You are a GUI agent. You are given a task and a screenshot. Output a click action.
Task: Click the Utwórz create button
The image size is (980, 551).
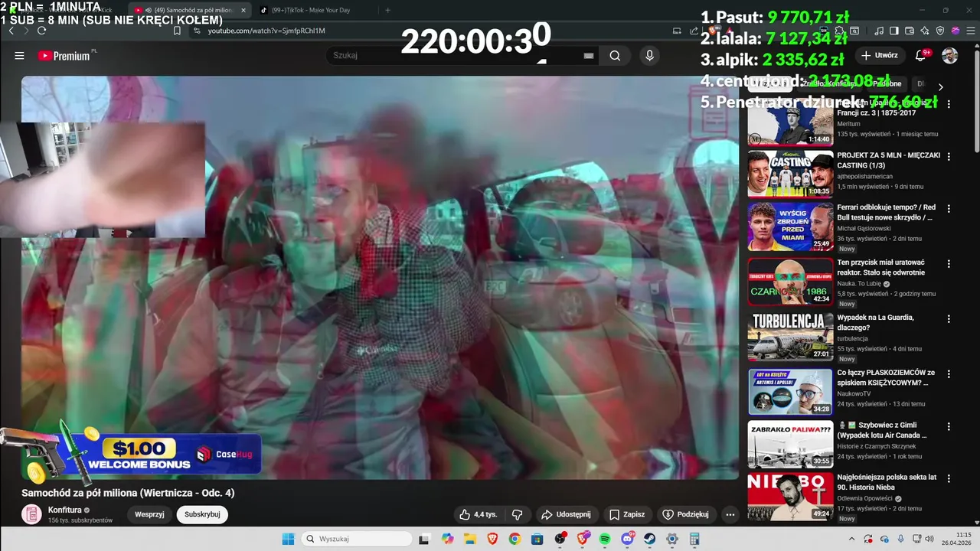click(x=879, y=55)
